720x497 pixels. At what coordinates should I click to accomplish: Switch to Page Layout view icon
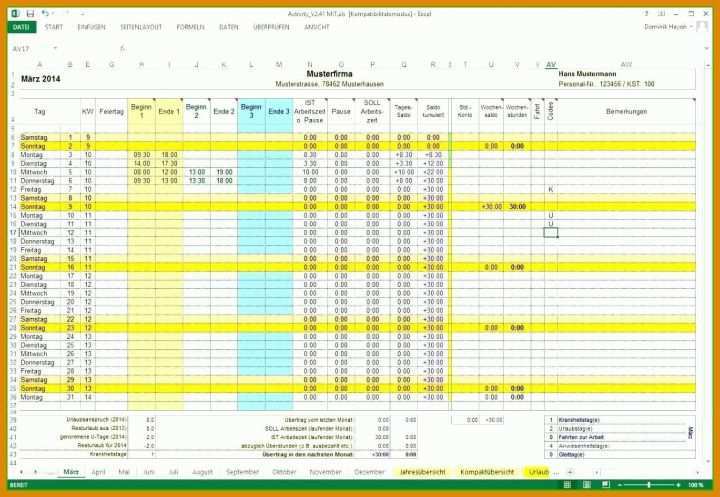587,485
